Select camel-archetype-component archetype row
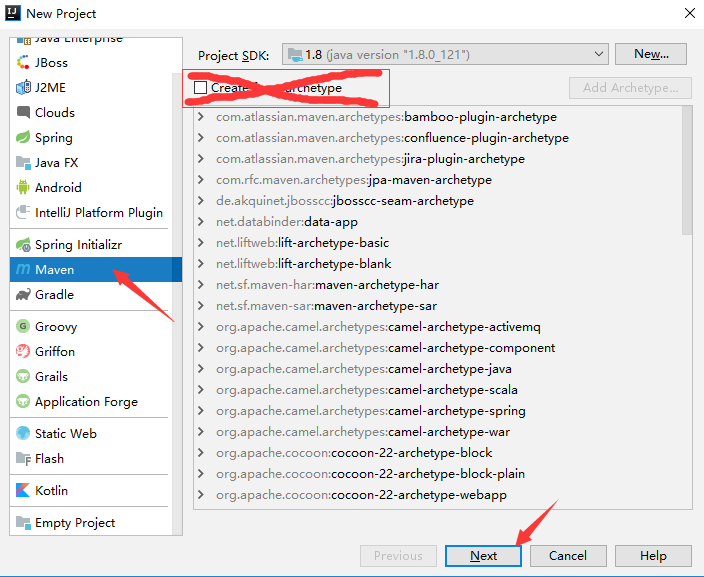The height and width of the screenshot is (577, 704). (438, 348)
